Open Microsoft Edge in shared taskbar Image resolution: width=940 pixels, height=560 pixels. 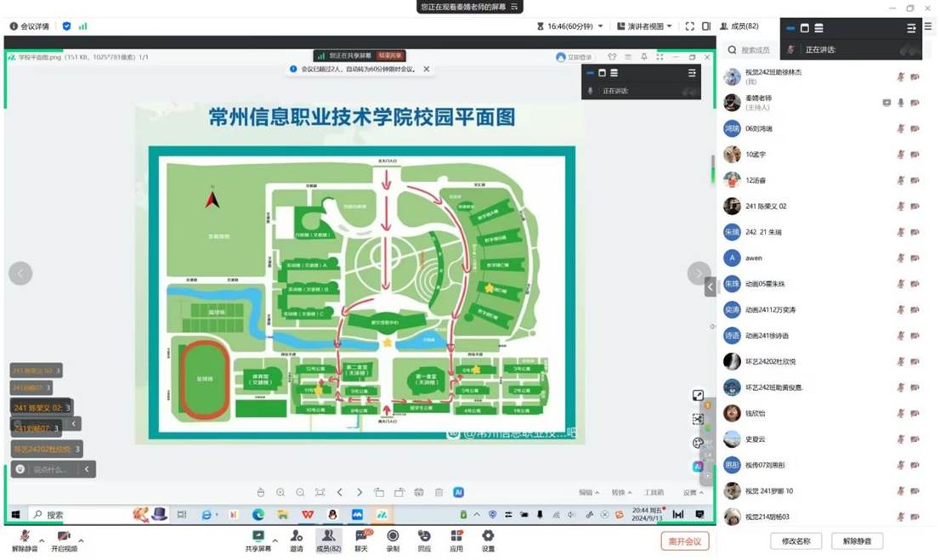[x=258, y=514]
